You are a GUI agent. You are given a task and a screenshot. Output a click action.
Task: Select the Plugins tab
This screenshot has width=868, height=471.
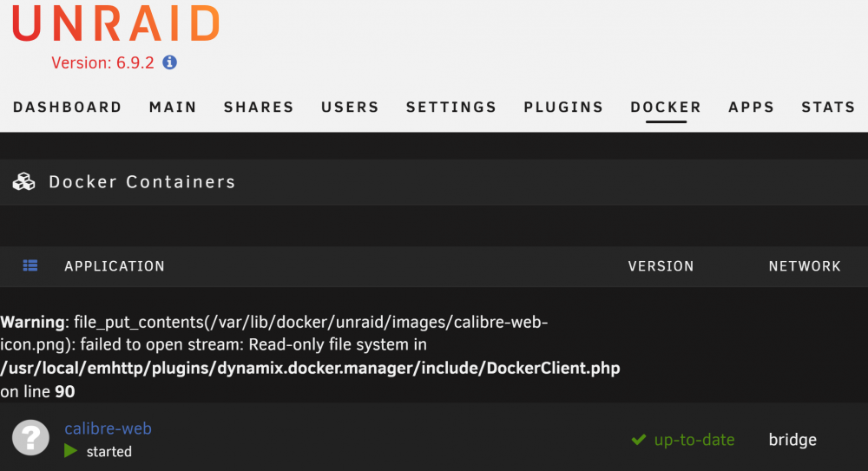point(563,107)
